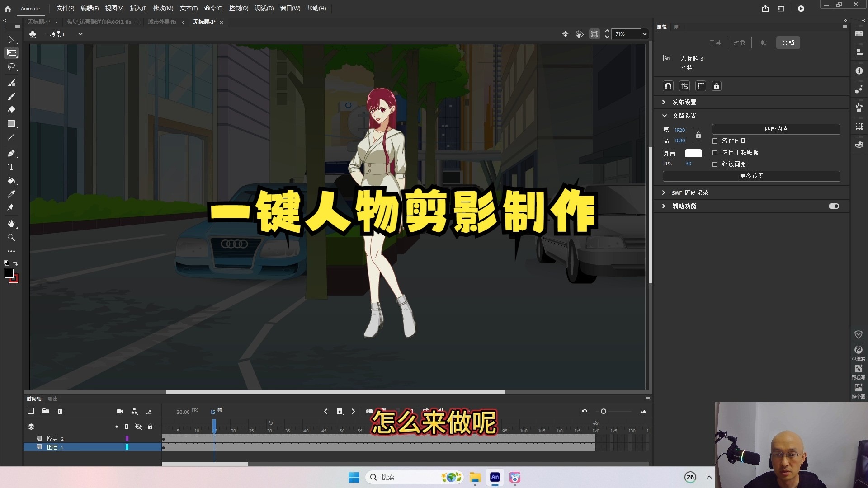This screenshot has height=488, width=868.
Task: Select the Selection tool arrow
Action: tap(11, 40)
